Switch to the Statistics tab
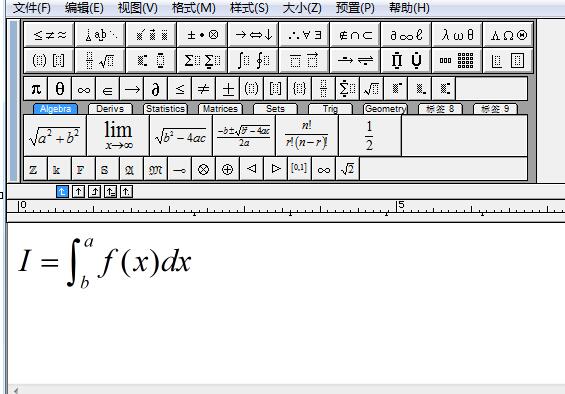Image resolution: width=565 pixels, height=394 pixels. tap(165, 109)
